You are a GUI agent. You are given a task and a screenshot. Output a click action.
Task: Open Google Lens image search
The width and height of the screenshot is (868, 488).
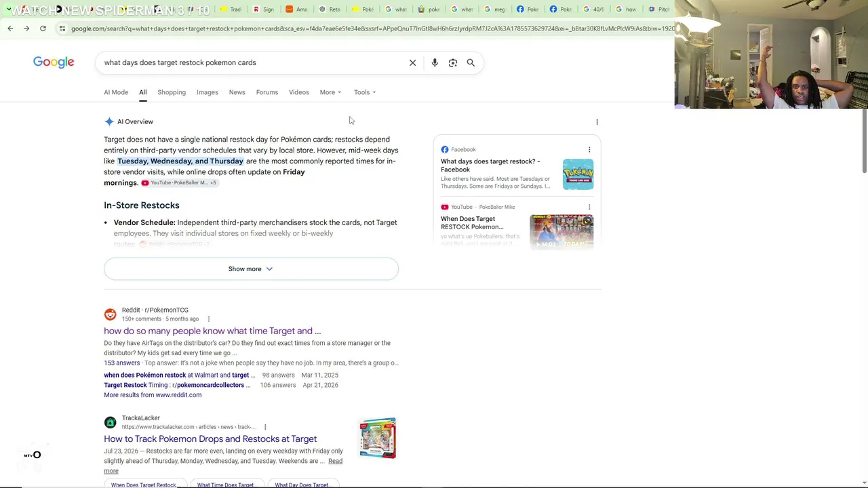453,62
